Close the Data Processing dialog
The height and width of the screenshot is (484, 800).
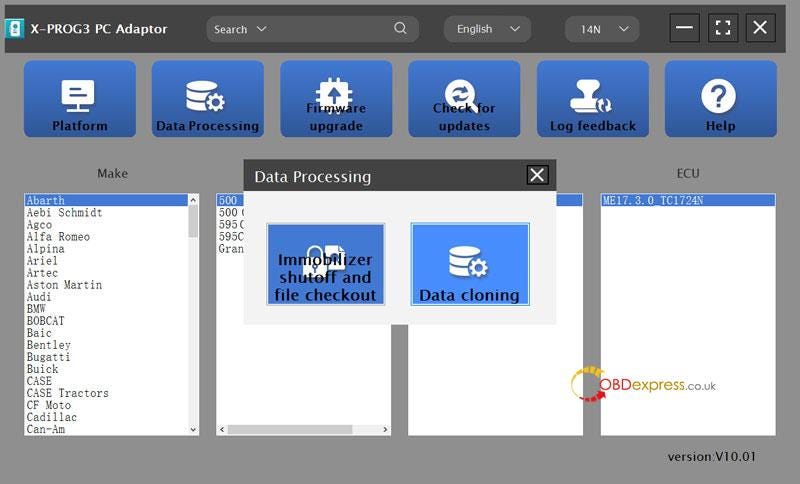click(537, 175)
